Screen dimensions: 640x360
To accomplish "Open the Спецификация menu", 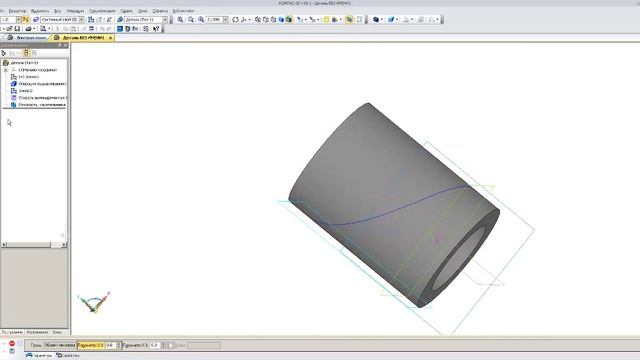I will point(102,11).
